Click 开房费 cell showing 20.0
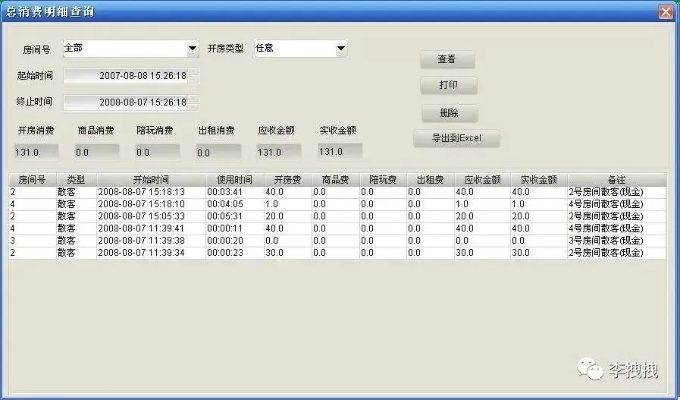Screen dimensions: 680x400 [288, 216]
